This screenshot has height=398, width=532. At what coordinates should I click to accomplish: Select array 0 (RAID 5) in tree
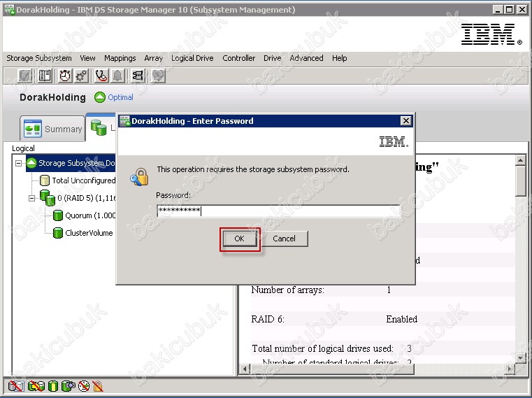point(78,198)
